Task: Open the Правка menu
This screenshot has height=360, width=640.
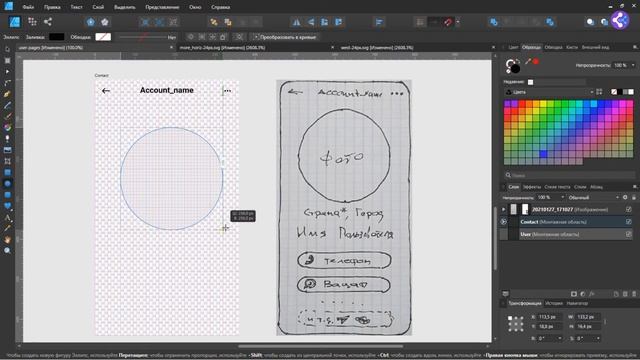Action: [52, 7]
